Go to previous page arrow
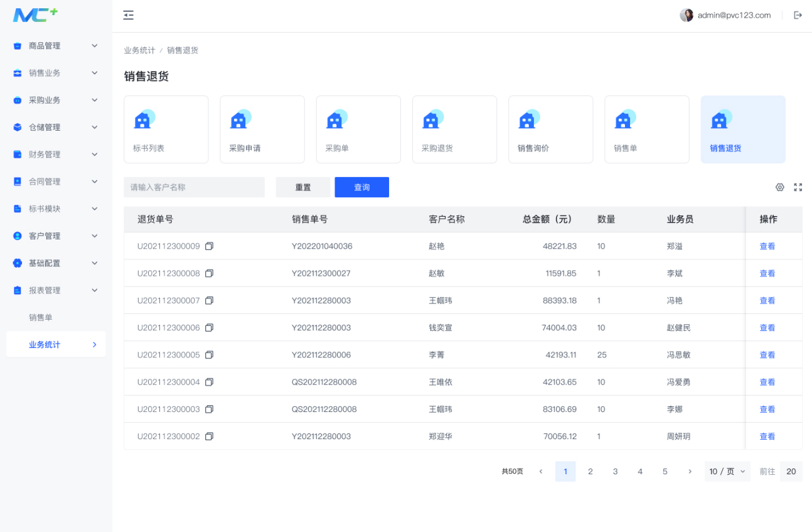The height and width of the screenshot is (532, 812). (541, 472)
